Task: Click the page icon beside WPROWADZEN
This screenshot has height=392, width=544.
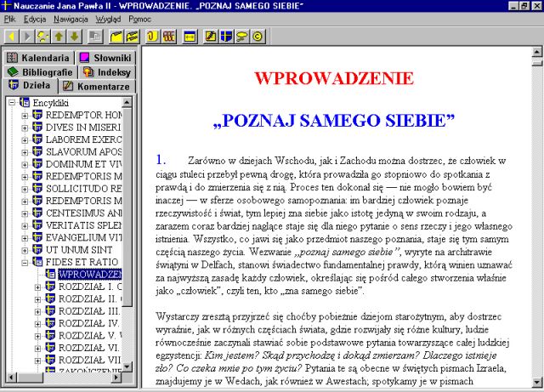Action: pyautogui.click(x=50, y=274)
